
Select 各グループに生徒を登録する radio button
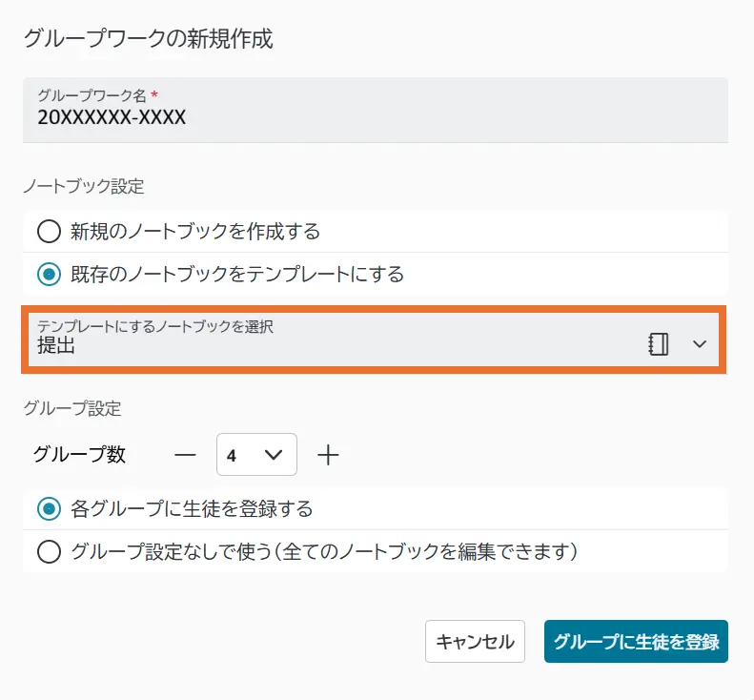point(49,509)
